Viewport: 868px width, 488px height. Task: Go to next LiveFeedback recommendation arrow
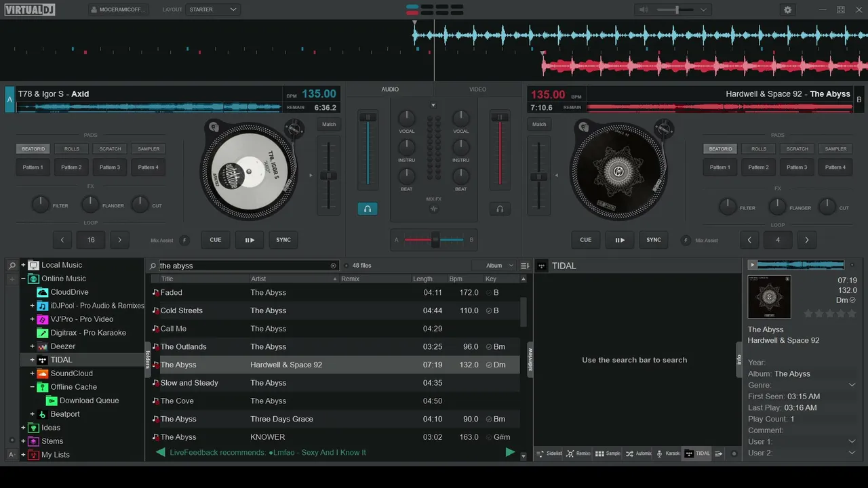(x=510, y=452)
